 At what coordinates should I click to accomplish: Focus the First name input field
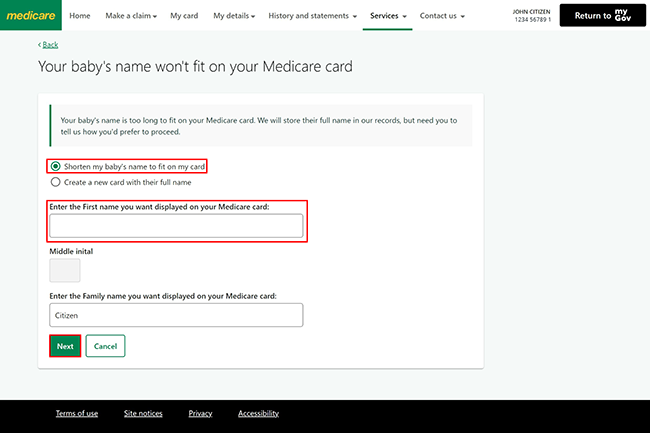click(176, 226)
